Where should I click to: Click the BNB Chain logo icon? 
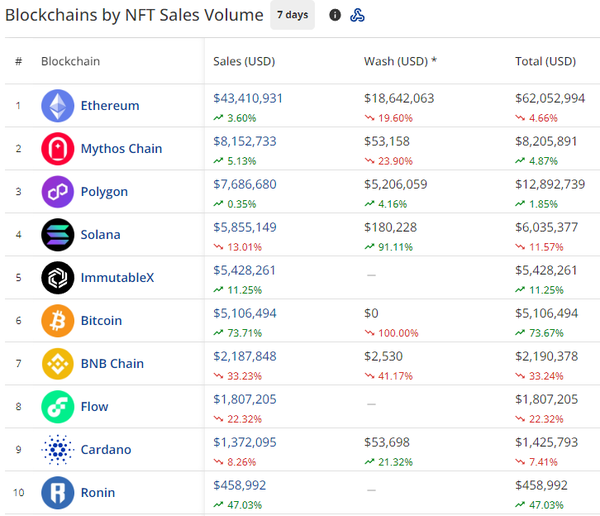pos(57,364)
